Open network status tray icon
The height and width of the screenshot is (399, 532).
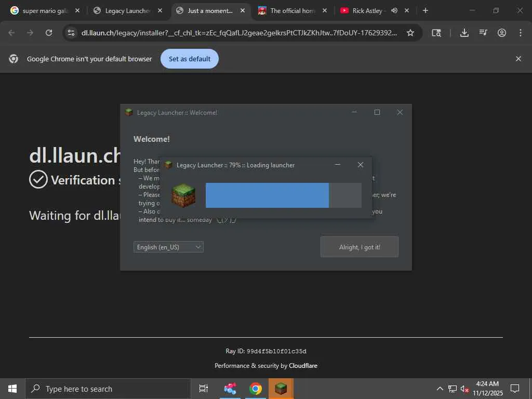tap(453, 389)
